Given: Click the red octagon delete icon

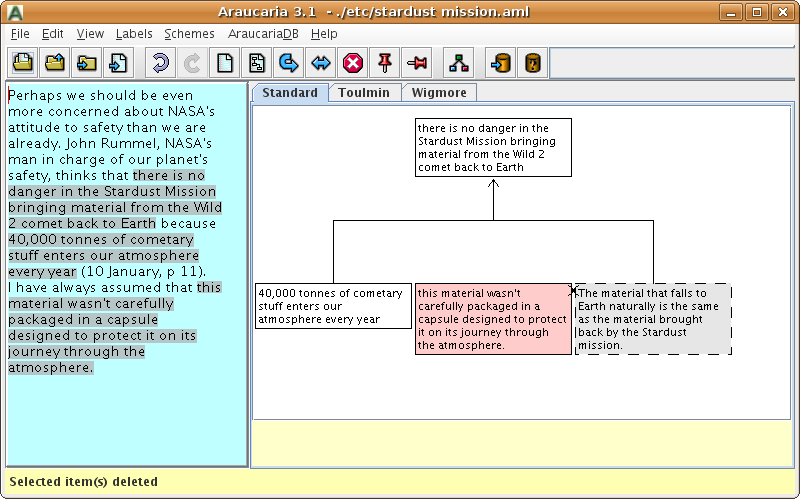Looking at the screenshot, I should click(353, 63).
